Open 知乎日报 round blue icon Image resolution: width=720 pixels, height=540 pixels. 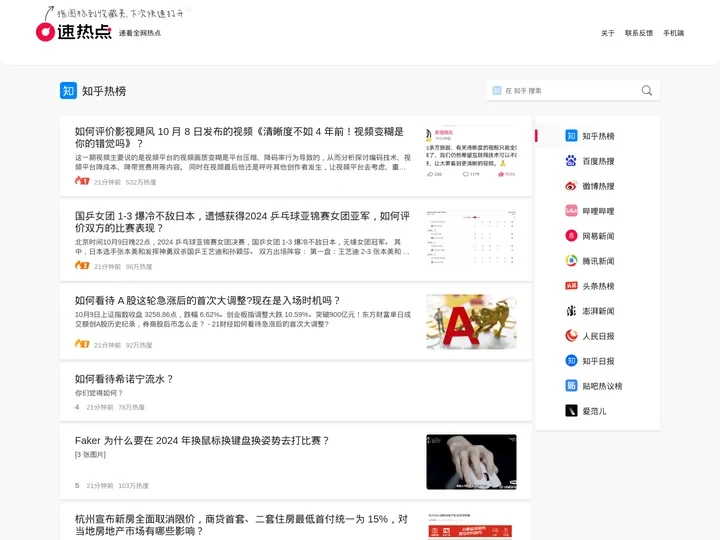click(x=571, y=361)
